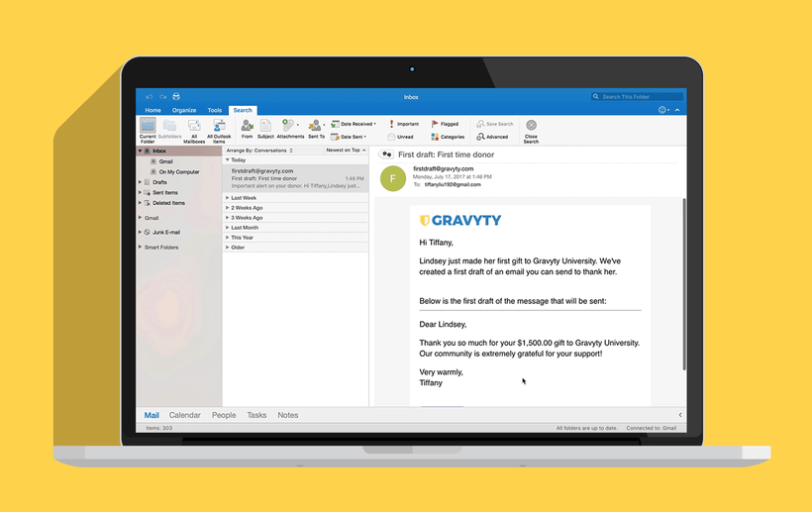This screenshot has width=812, height=512.
Task: Choose All Outlook Items scope
Action: point(219,131)
